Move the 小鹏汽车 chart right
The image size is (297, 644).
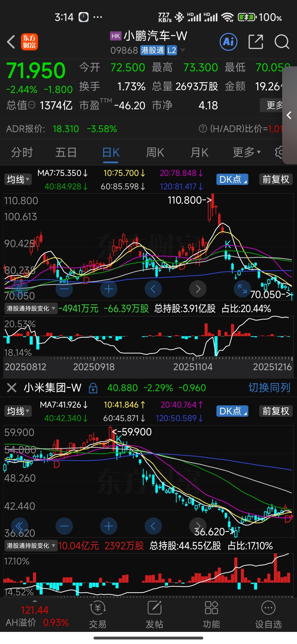pyautogui.click(x=198, y=289)
